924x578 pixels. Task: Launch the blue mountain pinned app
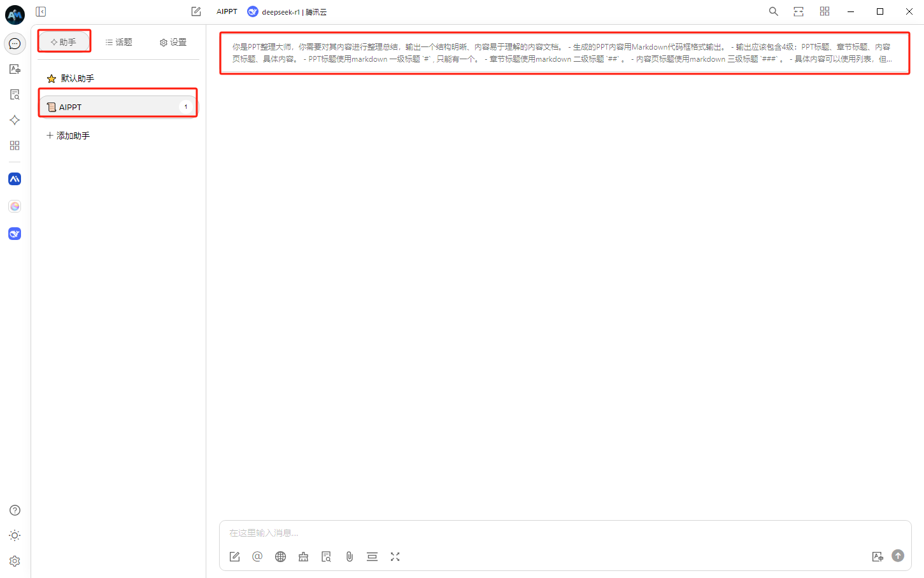coord(15,179)
